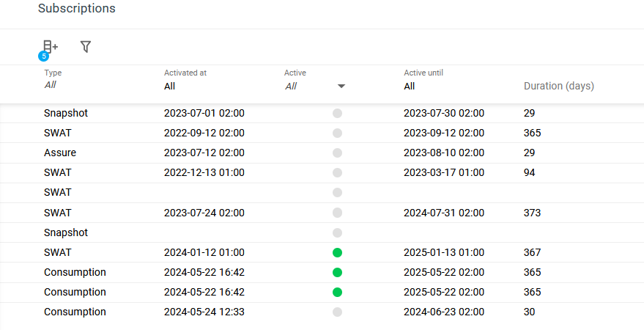Viewport: 644px width, 330px height.
Task: Sort by Duration (days) column header
Action: click(x=558, y=86)
